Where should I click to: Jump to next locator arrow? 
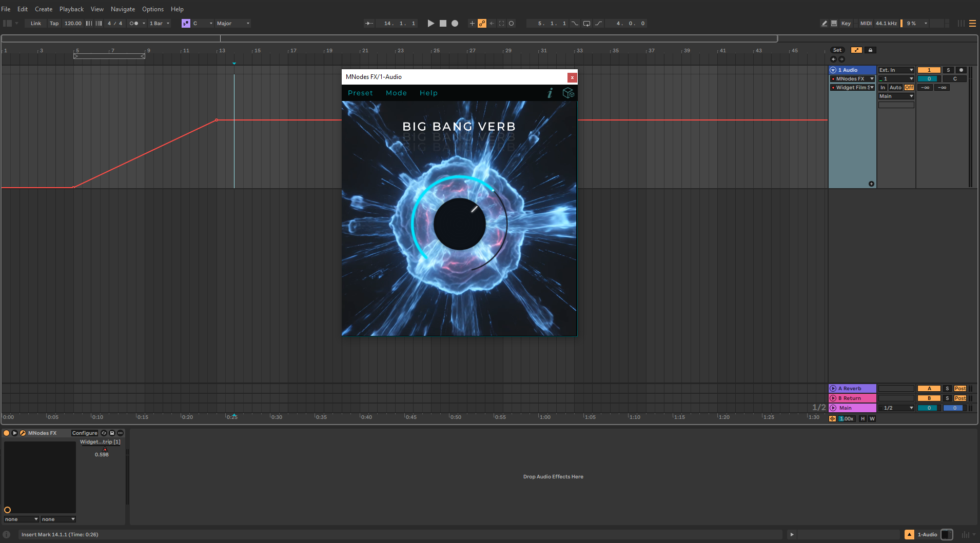click(x=841, y=59)
